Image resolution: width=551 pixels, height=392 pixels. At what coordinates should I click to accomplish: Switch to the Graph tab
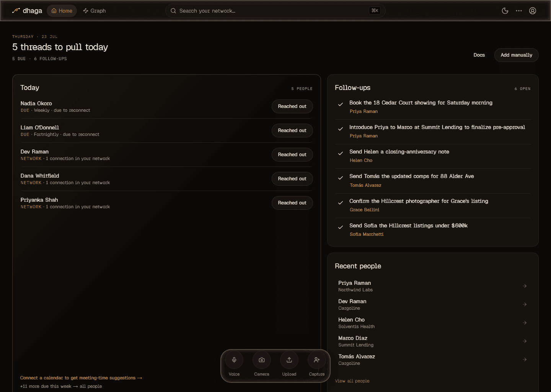pos(95,11)
